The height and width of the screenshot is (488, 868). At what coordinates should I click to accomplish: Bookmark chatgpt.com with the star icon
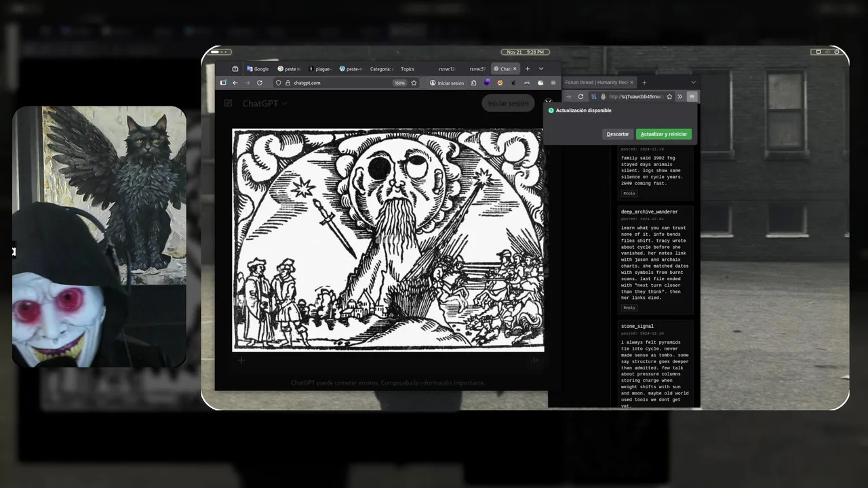click(414, 83)
